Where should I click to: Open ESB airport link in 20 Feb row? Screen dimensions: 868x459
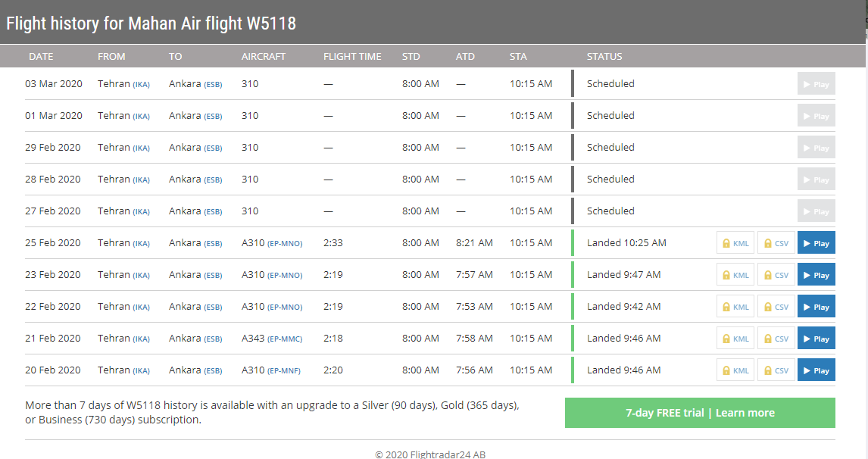[213, 371]
